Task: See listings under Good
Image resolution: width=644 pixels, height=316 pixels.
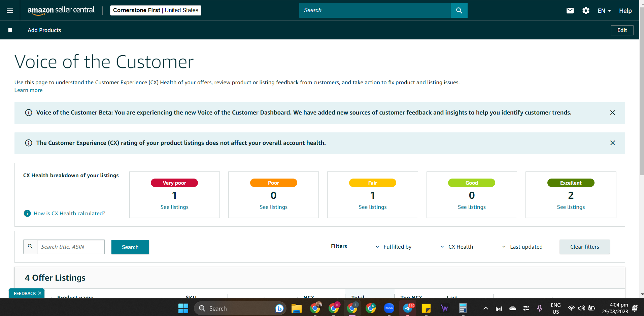Action: coord(472,207)
